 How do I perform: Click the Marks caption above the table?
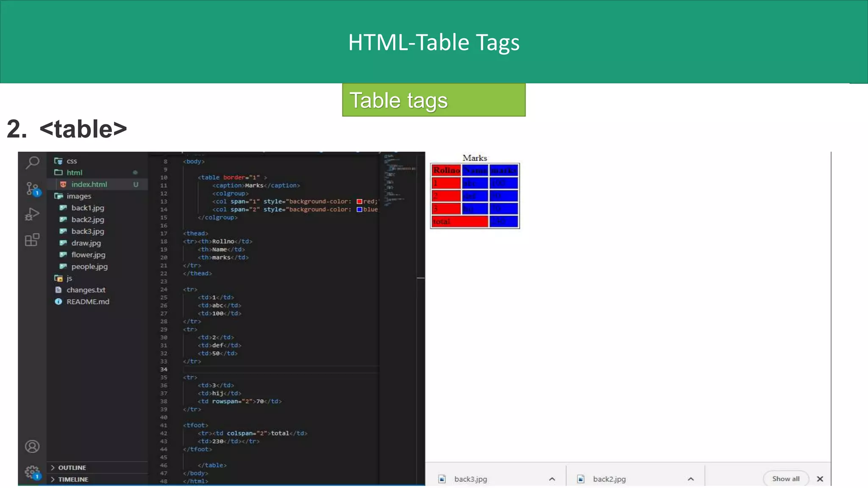pos(475,158)
